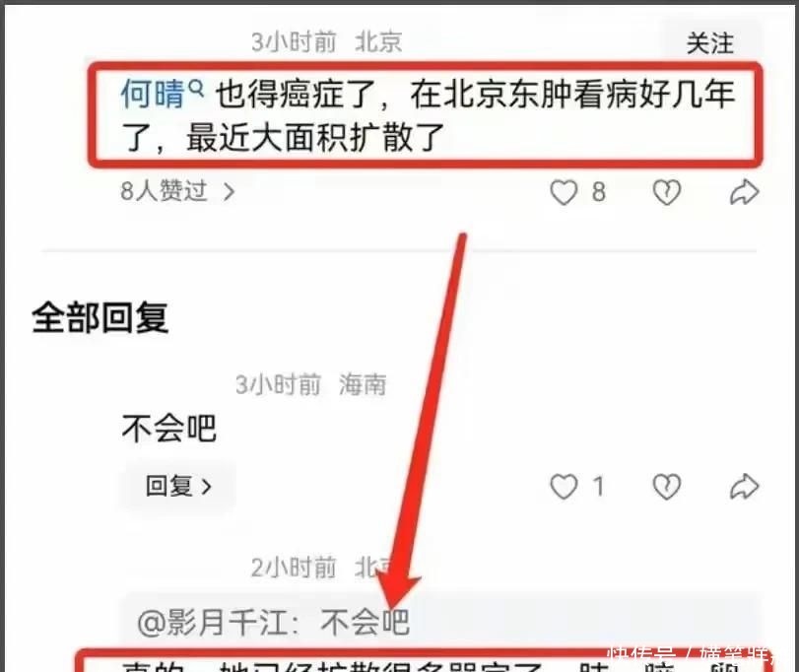Share the '不会吧' reply from 海南
The height and width of the screenshot is (672, 799).
click(x=745, y=486)
